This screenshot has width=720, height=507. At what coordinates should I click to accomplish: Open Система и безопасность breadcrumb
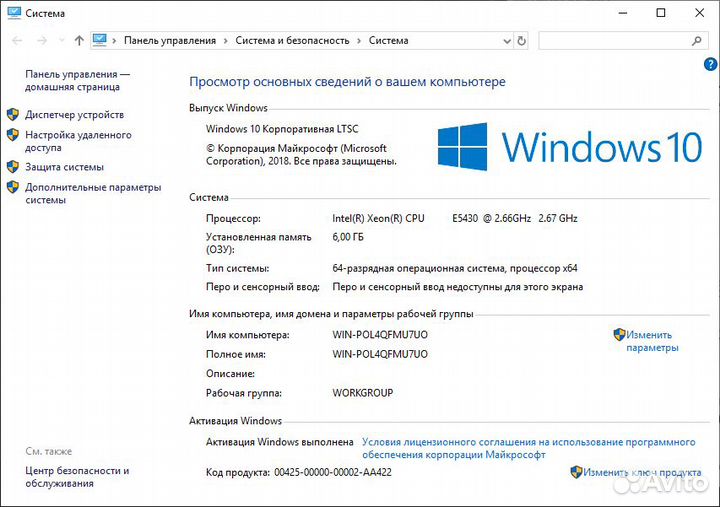(x=292, y=40)
